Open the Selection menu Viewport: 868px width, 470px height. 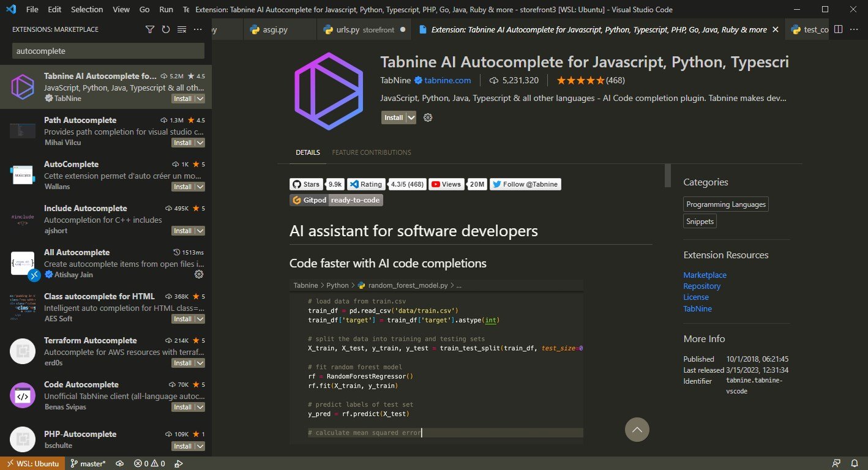tap(87, 10)
